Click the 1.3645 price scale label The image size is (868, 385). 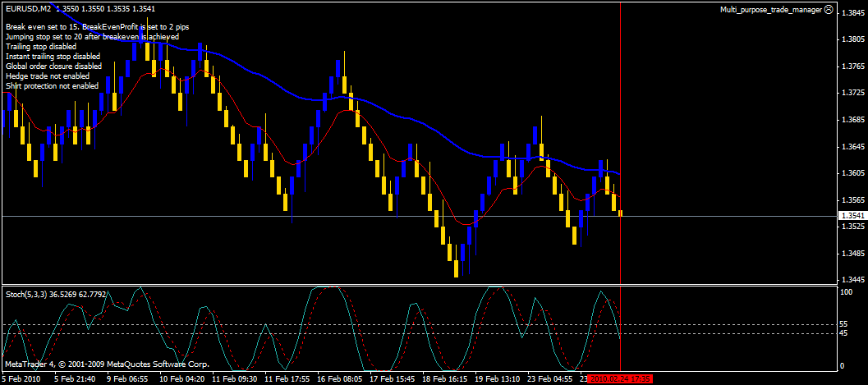852,147
